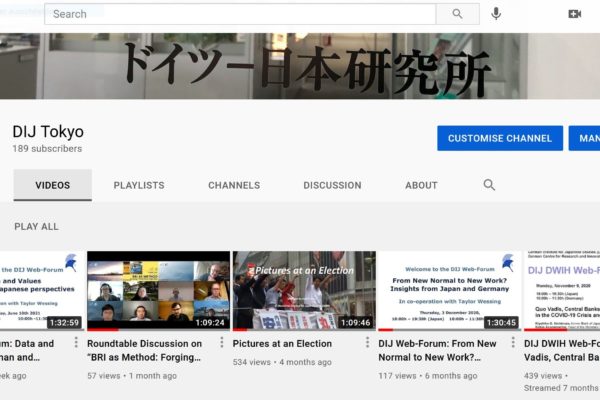Open options menu for From New Normal video
This screenshot has width=600, height=400.
pyautogui.click(x=513, y=343)
